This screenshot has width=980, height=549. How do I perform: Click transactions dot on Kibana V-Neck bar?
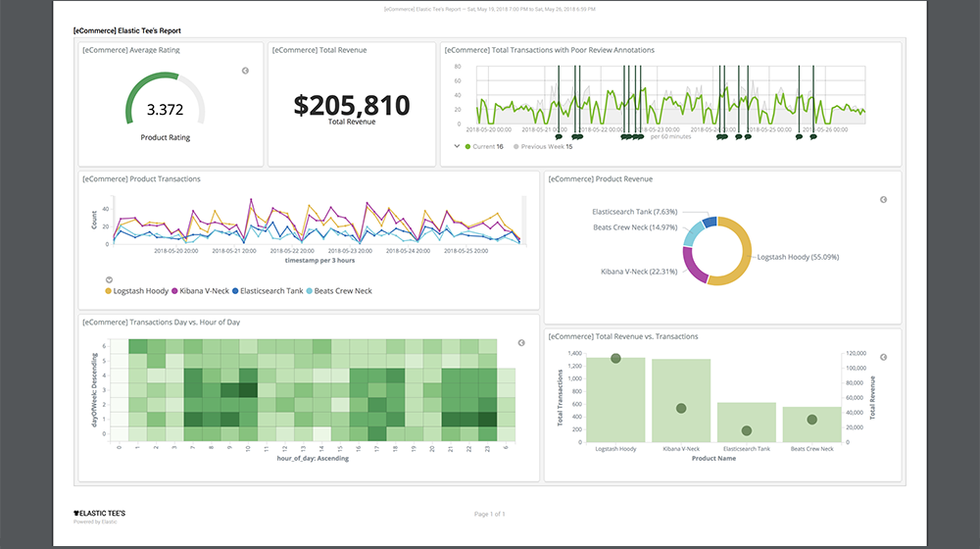click(x=681, y=408)
